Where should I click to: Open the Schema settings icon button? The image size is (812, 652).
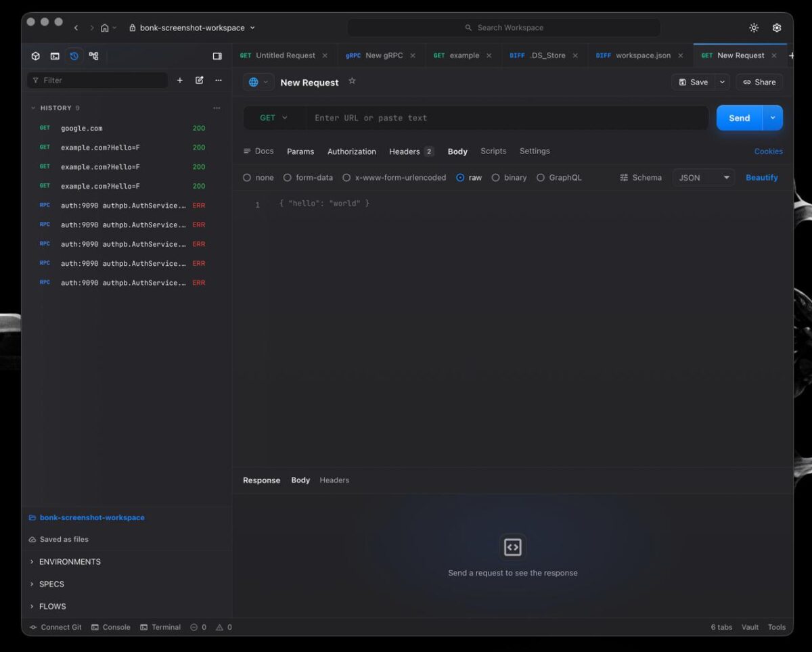point(640,178)
